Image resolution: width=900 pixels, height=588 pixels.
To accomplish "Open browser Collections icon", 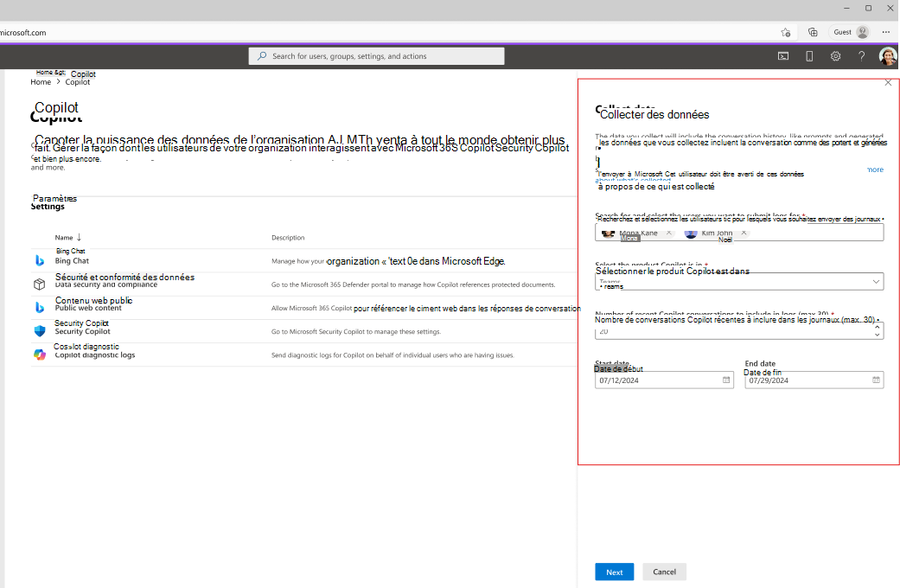I will 813,33.
